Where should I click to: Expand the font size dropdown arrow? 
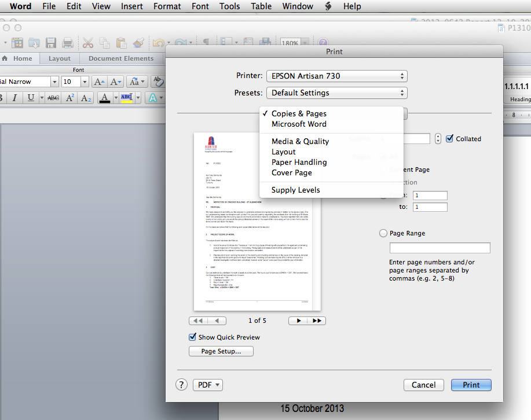coord(85,82)
